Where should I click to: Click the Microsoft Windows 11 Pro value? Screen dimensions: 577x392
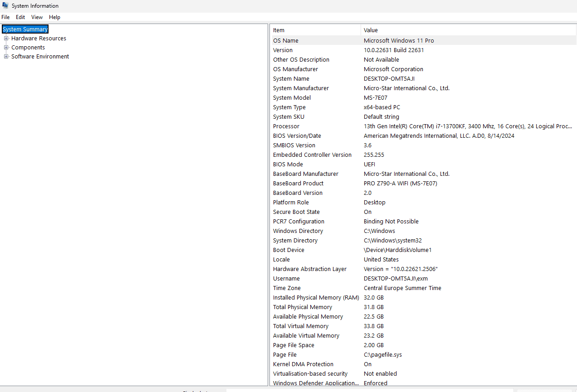coord(399,41)
